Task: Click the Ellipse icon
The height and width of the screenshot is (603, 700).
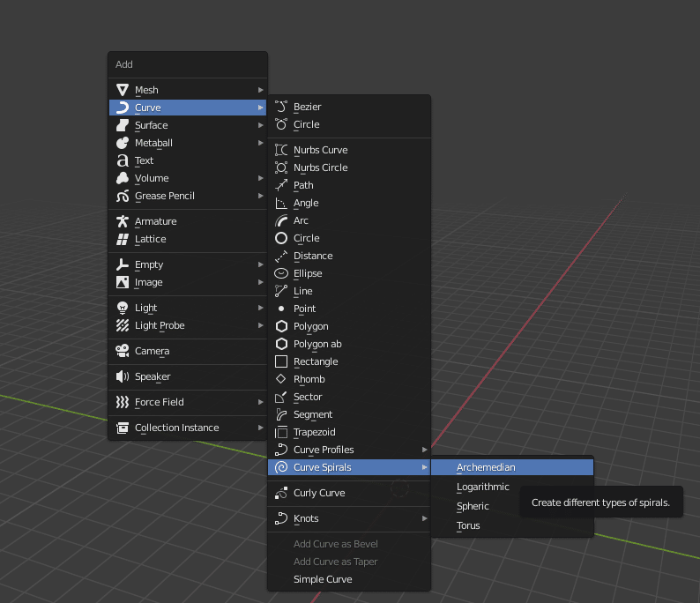Action: pos(281,273)
